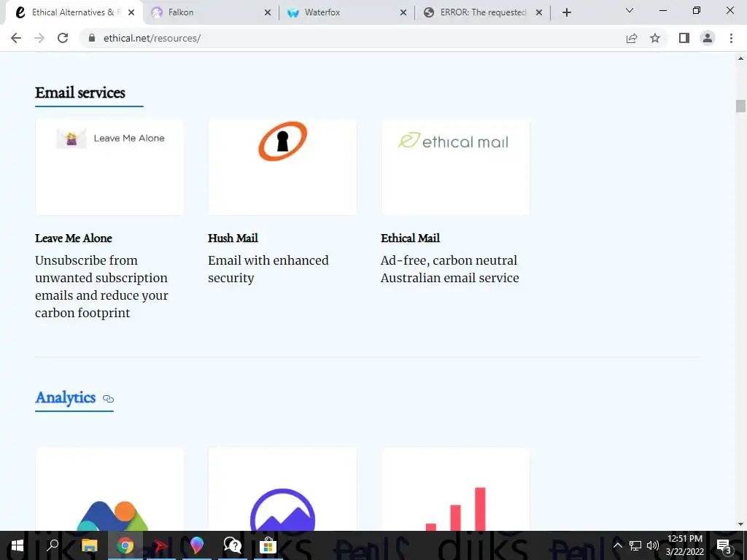The width and height of the screenshot is (747, 560).
Task: Open the clock showing 12:51 PM
Action: click(684, 545)
